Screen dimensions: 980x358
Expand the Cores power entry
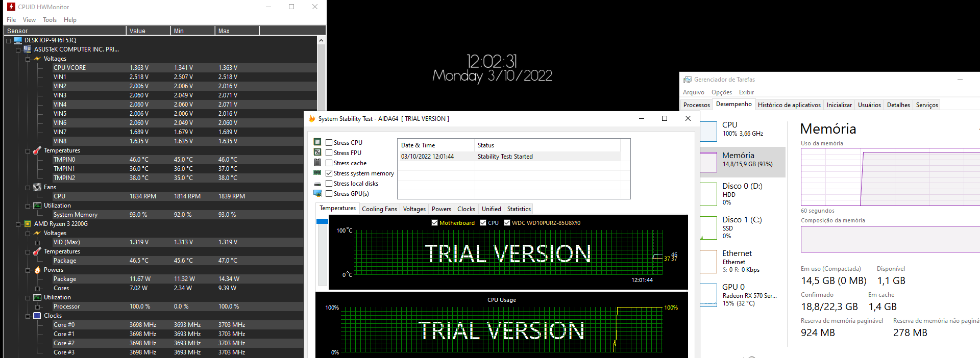click(x=38, y=289)
